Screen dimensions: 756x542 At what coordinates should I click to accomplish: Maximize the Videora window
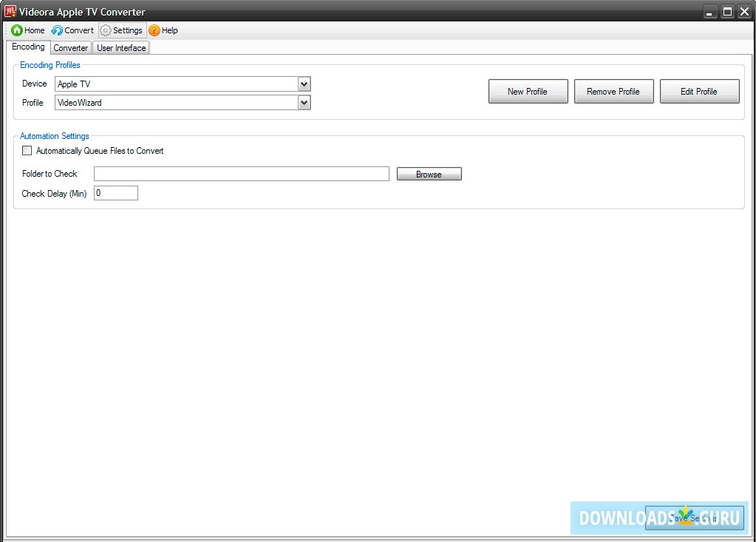pos(727,12)
